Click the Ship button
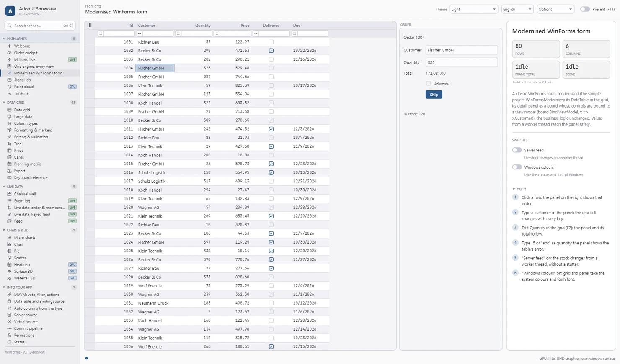 pos(434,95)
